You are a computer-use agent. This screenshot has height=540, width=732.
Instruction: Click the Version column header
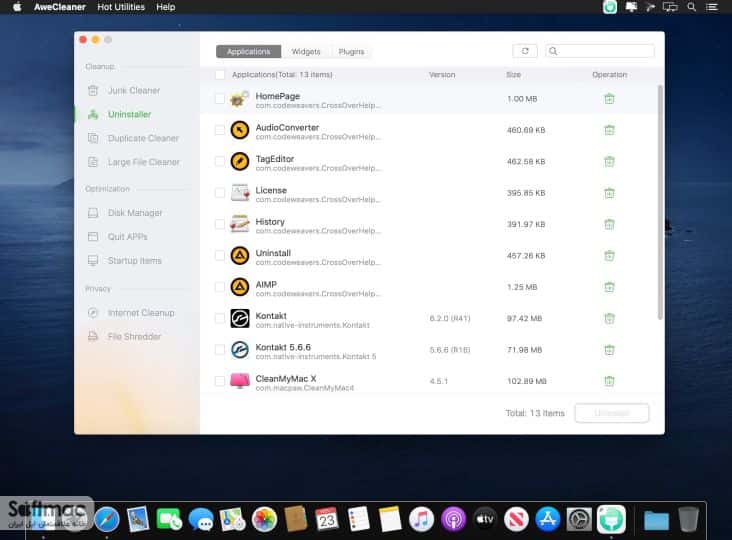(442, 75)
